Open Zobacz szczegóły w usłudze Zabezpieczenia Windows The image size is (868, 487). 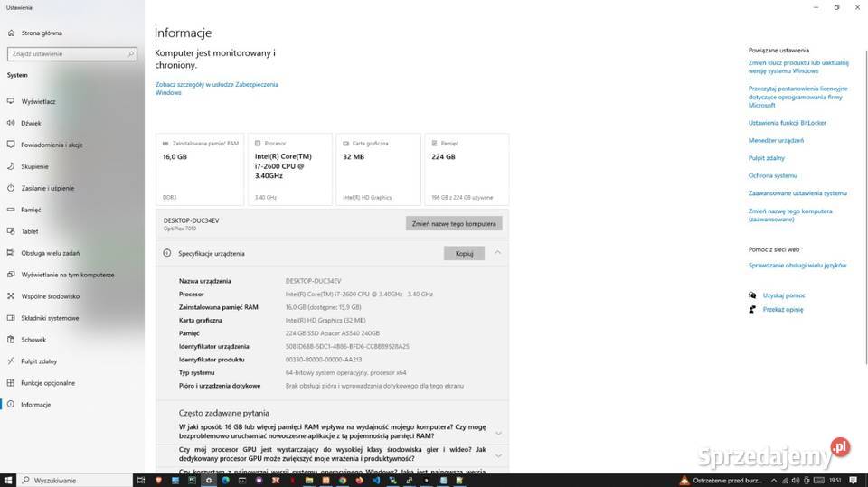[x=216, y=89]
